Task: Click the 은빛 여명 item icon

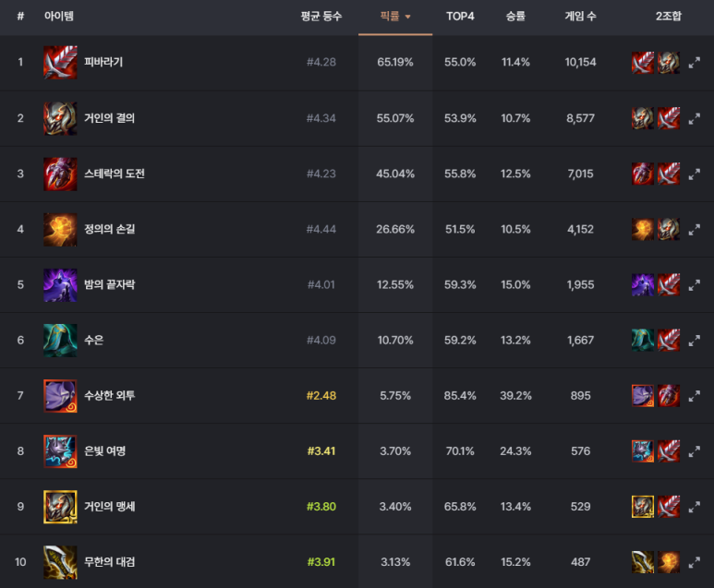Action: coord(60,451)
